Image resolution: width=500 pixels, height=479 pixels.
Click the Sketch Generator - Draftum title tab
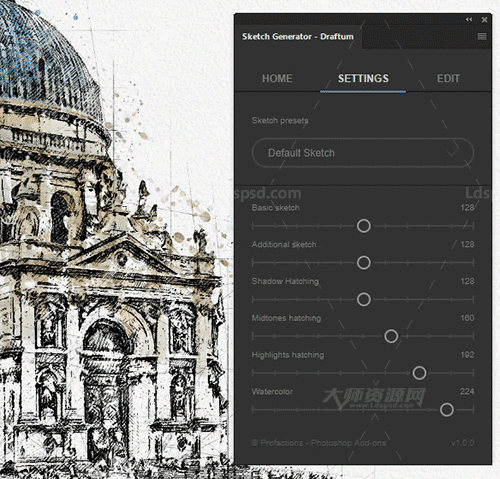(298, 37)
